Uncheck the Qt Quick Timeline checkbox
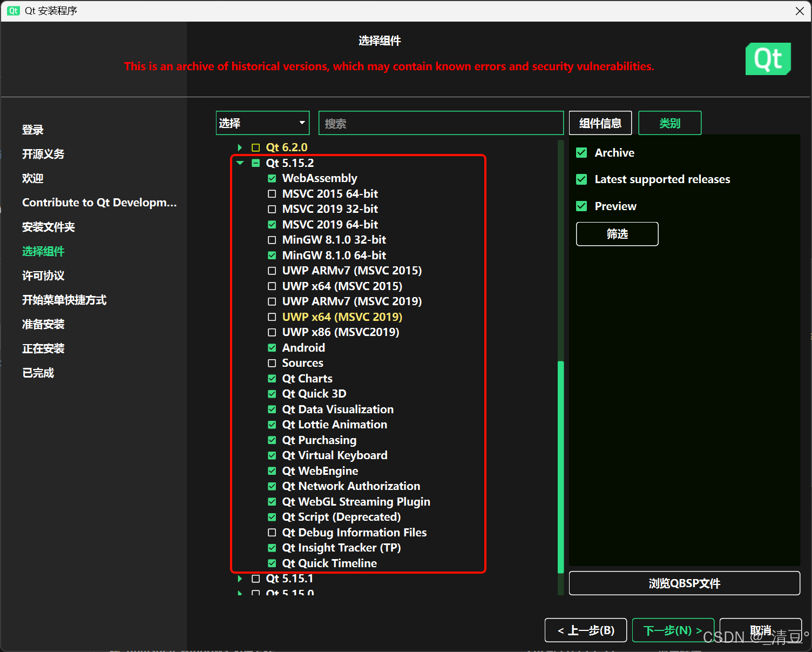The image size is (812, 652). coord(272,563)
